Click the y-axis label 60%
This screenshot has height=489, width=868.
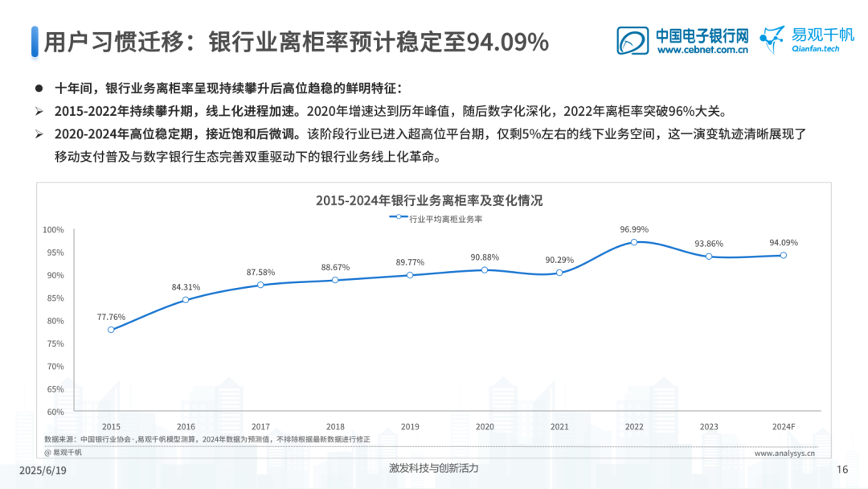55,412
